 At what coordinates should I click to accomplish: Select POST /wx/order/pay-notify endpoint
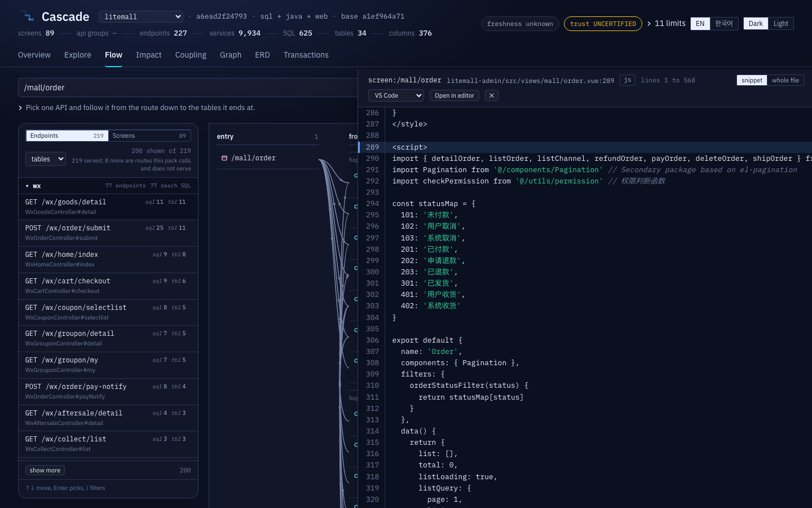pos(108,391)
